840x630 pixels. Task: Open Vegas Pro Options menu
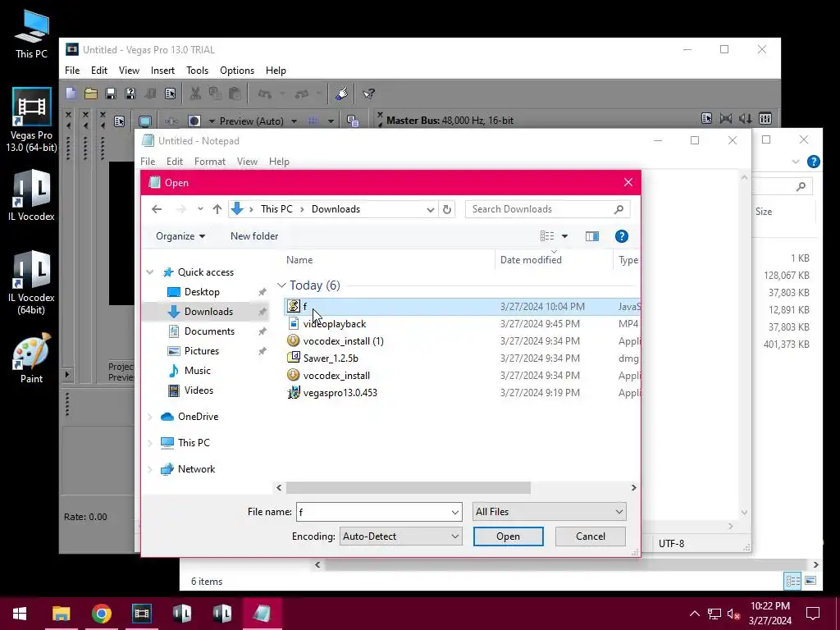(x=237, y=71)
